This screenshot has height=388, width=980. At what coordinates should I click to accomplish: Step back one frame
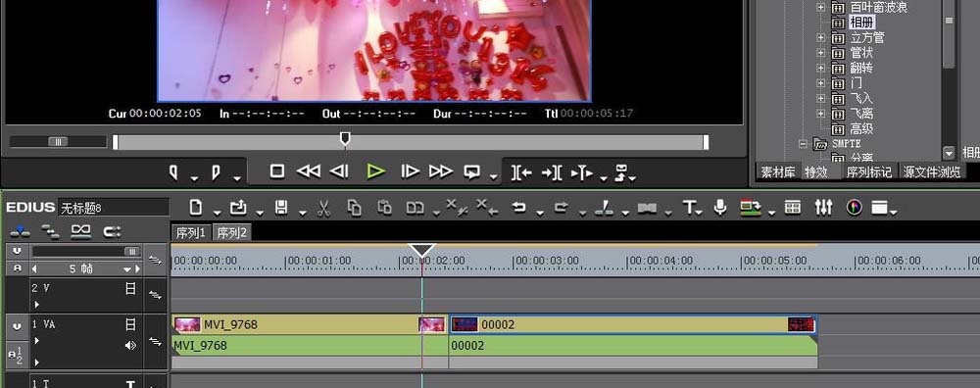(x=339, y=171)
